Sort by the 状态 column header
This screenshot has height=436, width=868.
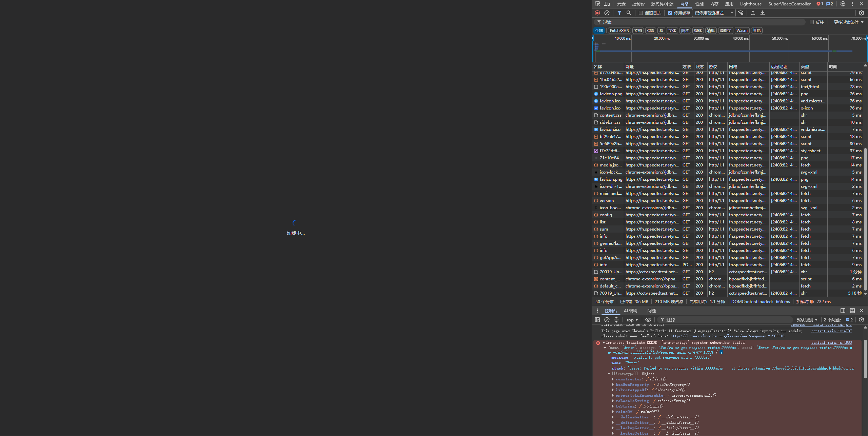point(700,66)
